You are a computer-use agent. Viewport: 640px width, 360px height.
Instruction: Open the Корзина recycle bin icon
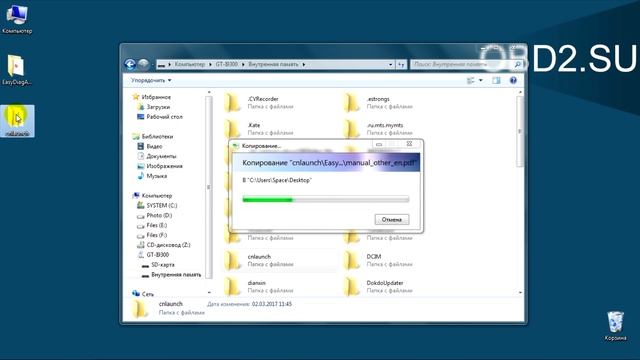[x=615, y=326]
